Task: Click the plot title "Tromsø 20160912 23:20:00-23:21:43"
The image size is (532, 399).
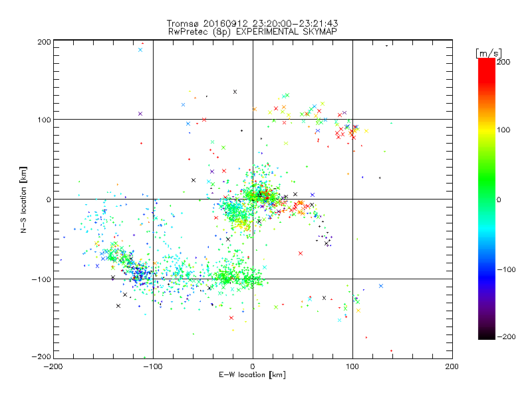Action: 252,23
